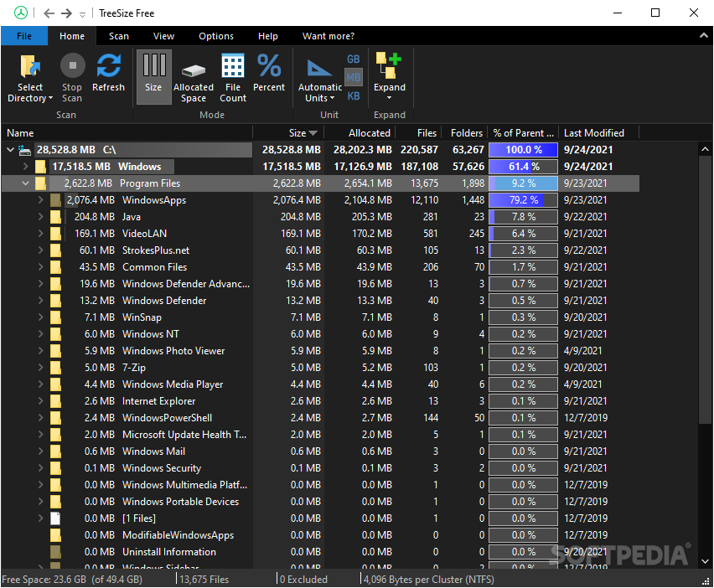Screen dimensions: 714x588
Task: Switch display mode to Size
Action: 154,76
